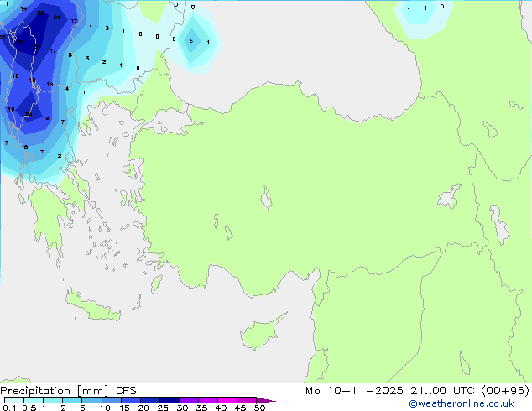Pick the 20–25 mm dark blue legend swatch
532x411 pixels.
pyautogui.click(x=150, y=400)
